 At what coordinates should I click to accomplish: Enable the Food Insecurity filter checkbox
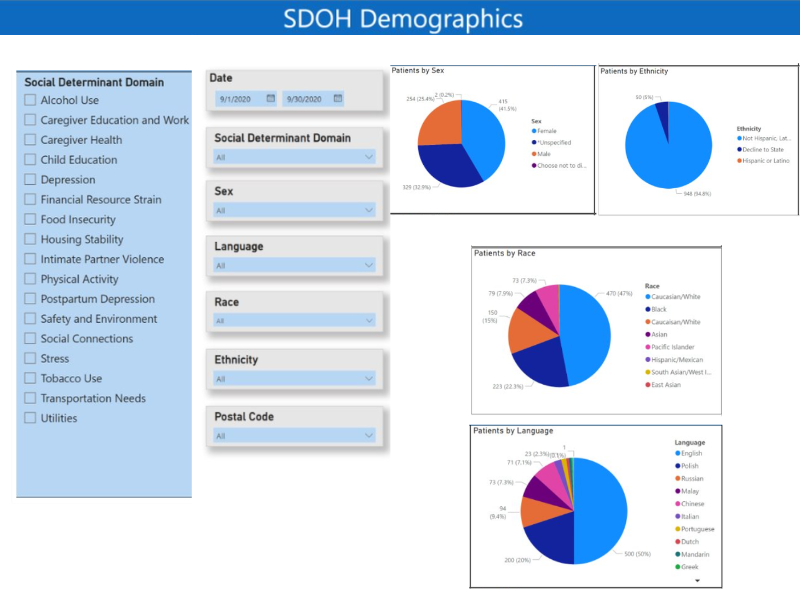(30, 219)
